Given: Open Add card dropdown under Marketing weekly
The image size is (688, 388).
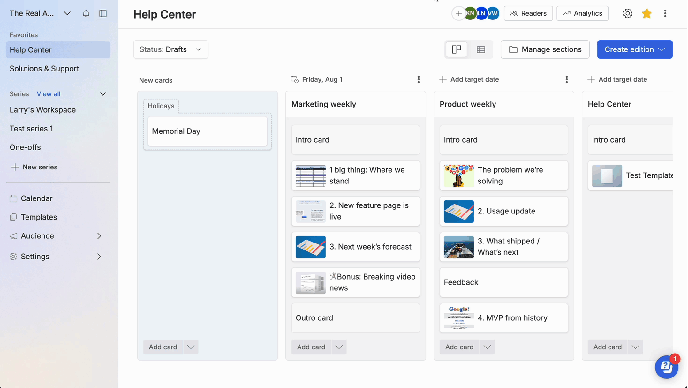Looking at the screenshot, I should point(339,347).
